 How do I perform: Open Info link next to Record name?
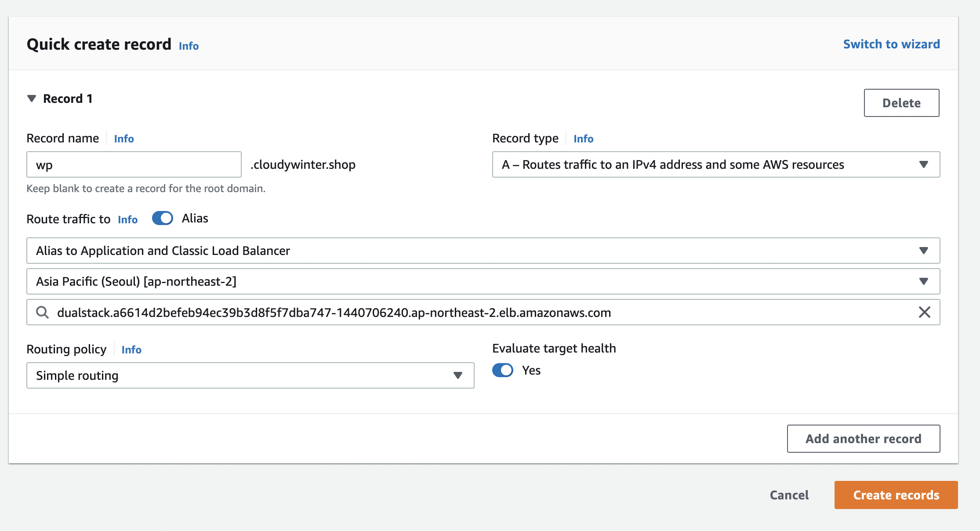click(x=124, y=138)
